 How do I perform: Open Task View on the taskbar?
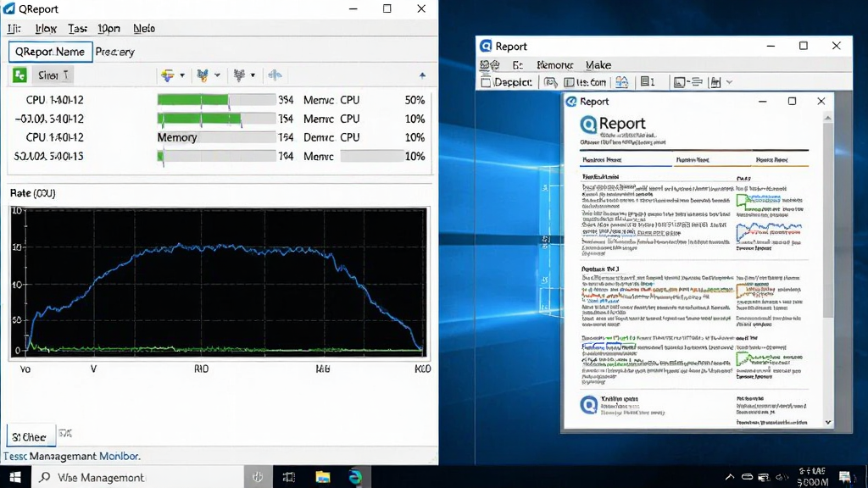(289, 477)
